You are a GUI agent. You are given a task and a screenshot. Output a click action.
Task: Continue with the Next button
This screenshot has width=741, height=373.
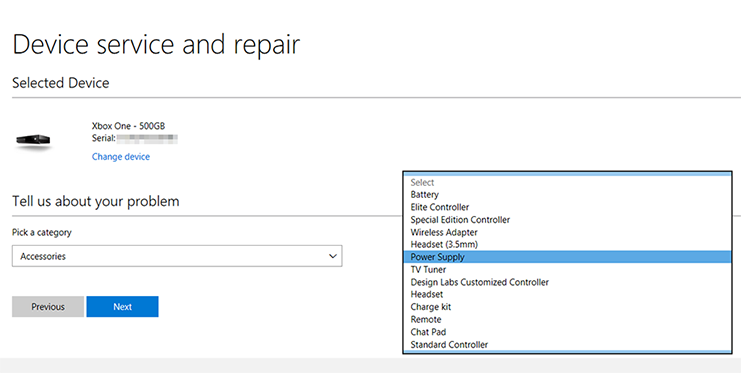(122, 306)
